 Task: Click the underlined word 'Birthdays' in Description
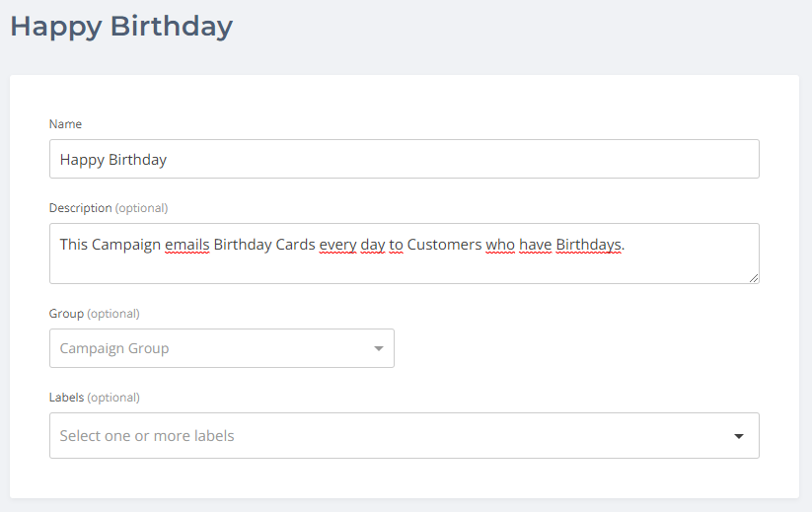pyautogui.click(x=589, y=244)
